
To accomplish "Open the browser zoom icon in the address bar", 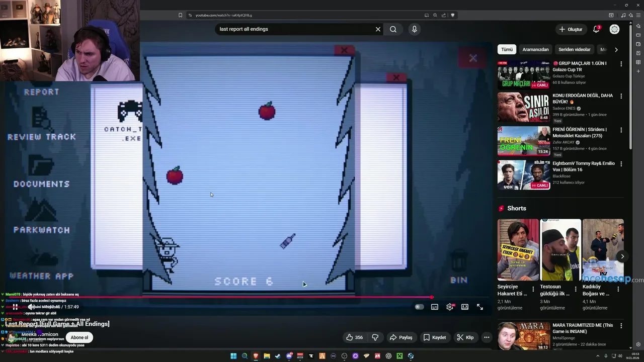I will [x=435, y=15].
